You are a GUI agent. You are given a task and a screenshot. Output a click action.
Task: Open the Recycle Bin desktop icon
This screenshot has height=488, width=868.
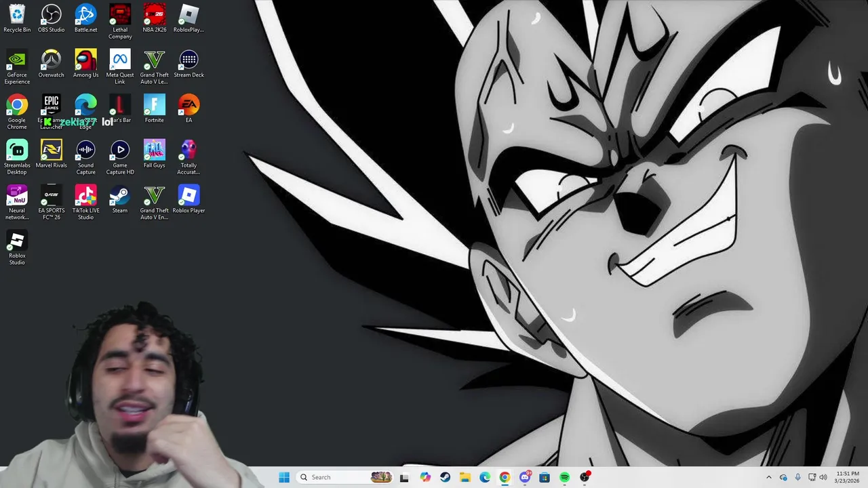(17, 18)
